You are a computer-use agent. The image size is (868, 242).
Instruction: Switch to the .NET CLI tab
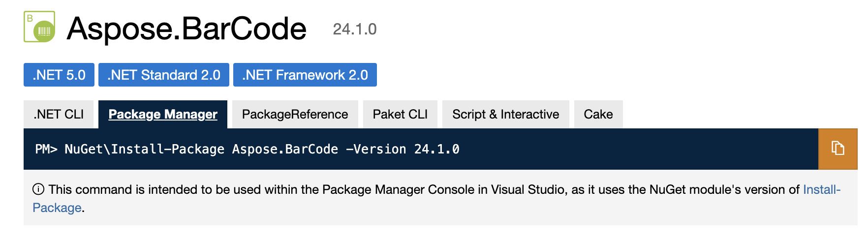coord(59,115)
